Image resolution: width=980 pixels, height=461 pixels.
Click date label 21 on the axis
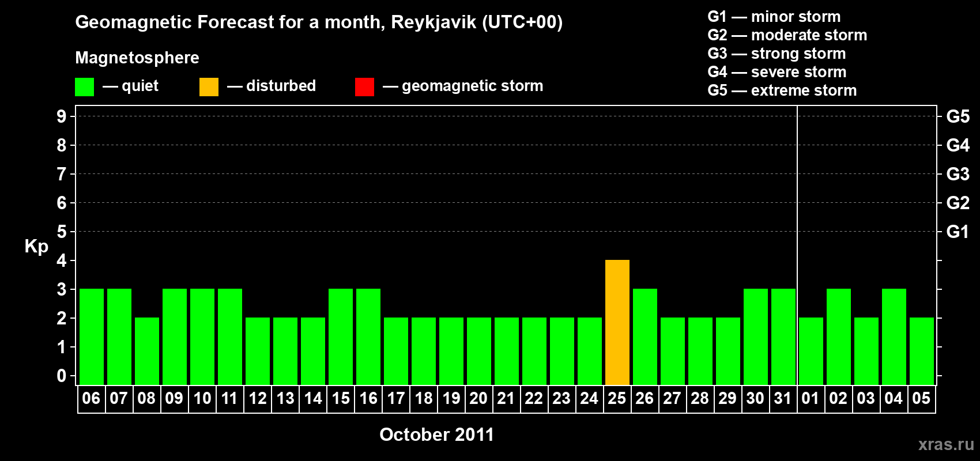click(x=506, y=398)
